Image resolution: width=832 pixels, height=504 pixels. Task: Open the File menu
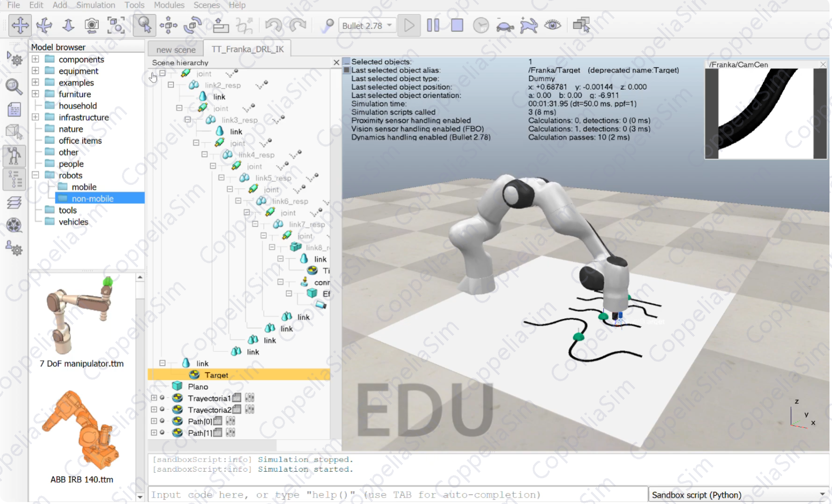point(14,5)
